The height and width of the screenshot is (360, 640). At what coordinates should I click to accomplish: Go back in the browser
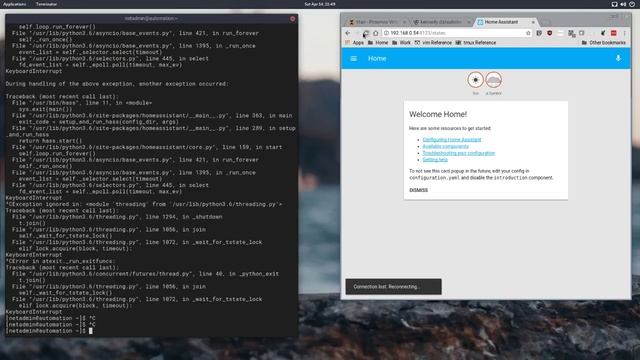point(348,33)
